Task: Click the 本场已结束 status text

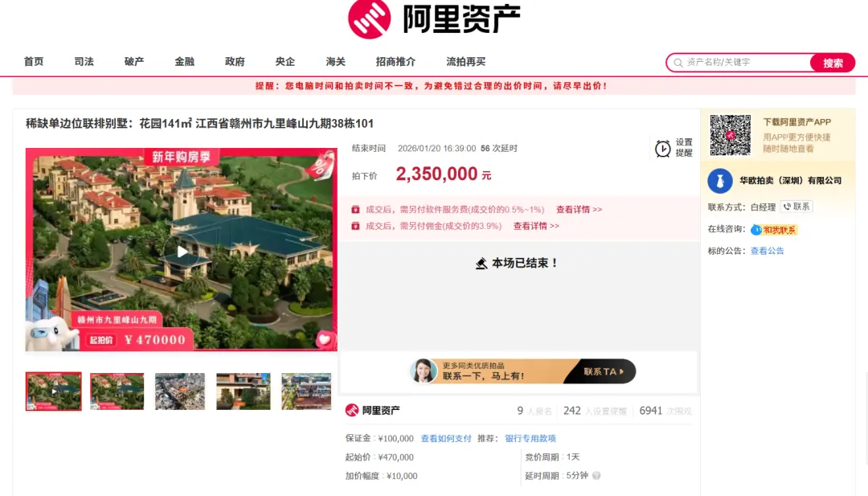Action: [525, 263]
